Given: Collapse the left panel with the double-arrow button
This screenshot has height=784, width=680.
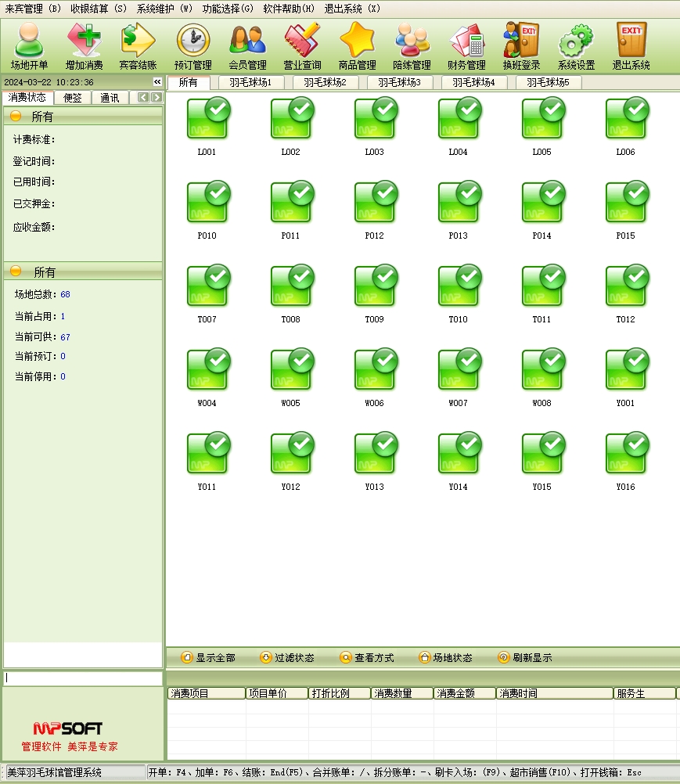Looking at the screenshot, I should pyautogui.click(x=157, y=82).
